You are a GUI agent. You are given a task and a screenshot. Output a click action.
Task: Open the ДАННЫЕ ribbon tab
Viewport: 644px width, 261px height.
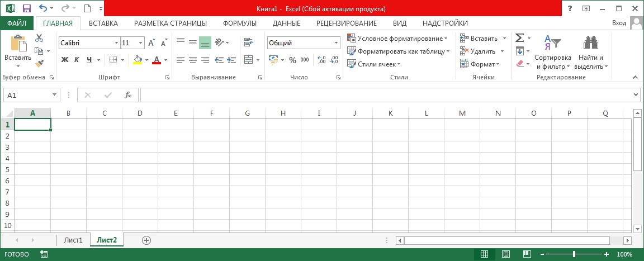[x=286, y=23]
